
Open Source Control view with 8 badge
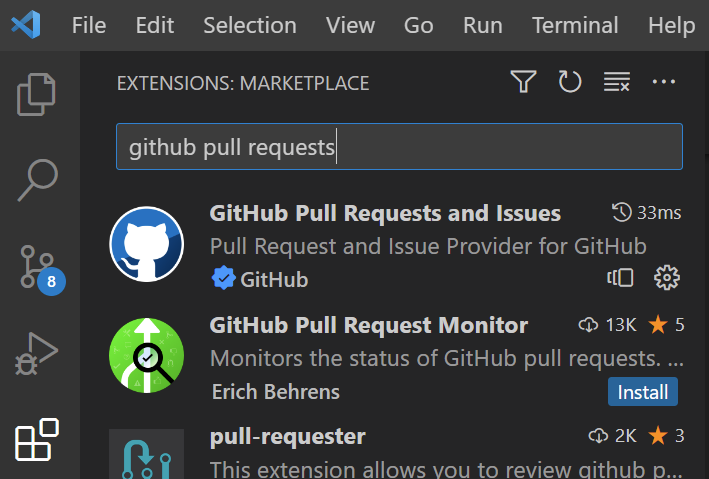[x=41, y=268]
